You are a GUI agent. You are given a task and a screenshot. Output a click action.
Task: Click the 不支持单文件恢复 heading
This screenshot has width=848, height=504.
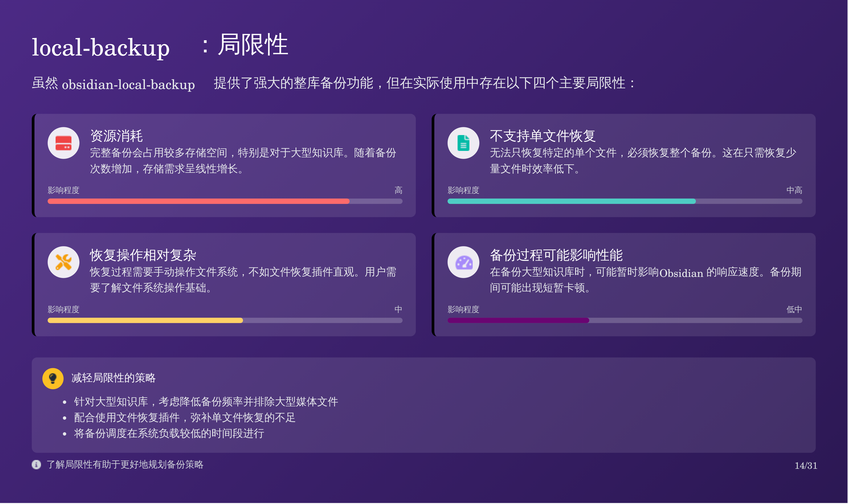(542, 136)
